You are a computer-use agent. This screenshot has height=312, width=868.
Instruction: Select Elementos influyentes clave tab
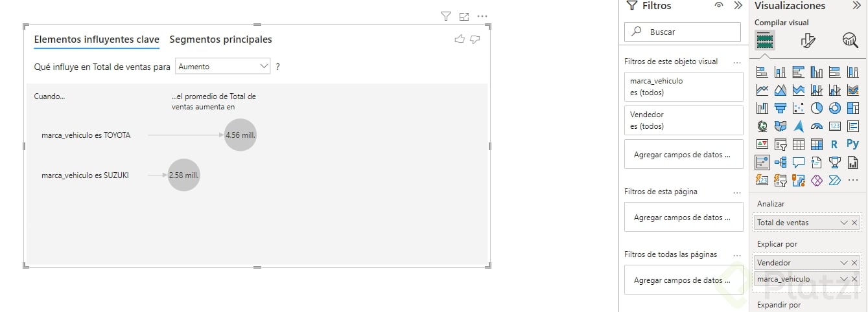97,39
